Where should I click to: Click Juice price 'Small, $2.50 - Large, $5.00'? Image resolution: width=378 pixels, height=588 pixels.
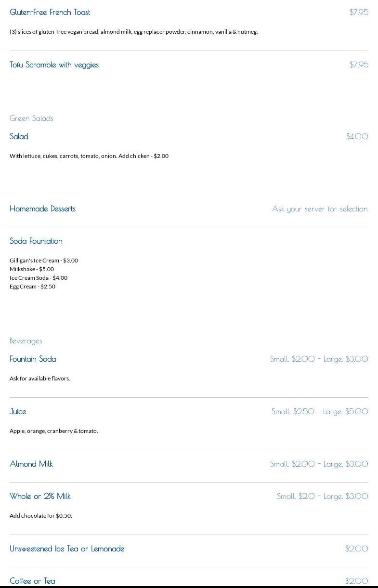point(320,412)
